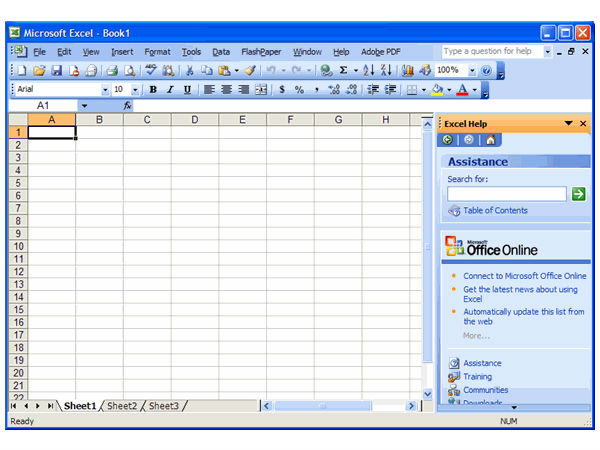The width and height of the screenshot is (600, 450).
Task: Click the Help panel Home icon
Action: (x=489, y=140)
